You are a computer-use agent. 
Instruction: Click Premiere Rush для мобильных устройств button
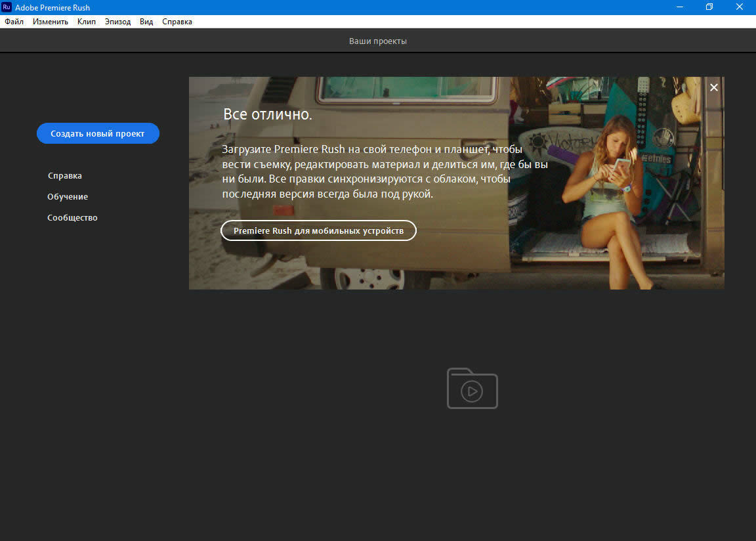point(318,231)
